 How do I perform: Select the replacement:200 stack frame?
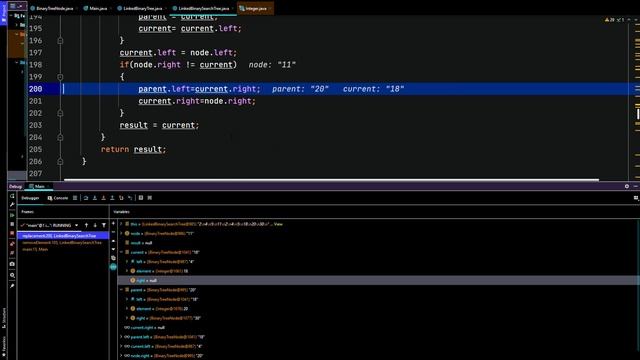(62, 236)
